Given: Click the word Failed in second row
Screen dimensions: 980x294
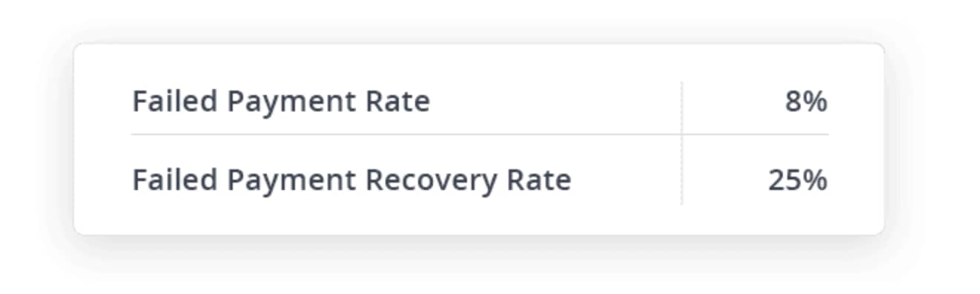Looking at the screenshot, I should click(x=174, y=180).
